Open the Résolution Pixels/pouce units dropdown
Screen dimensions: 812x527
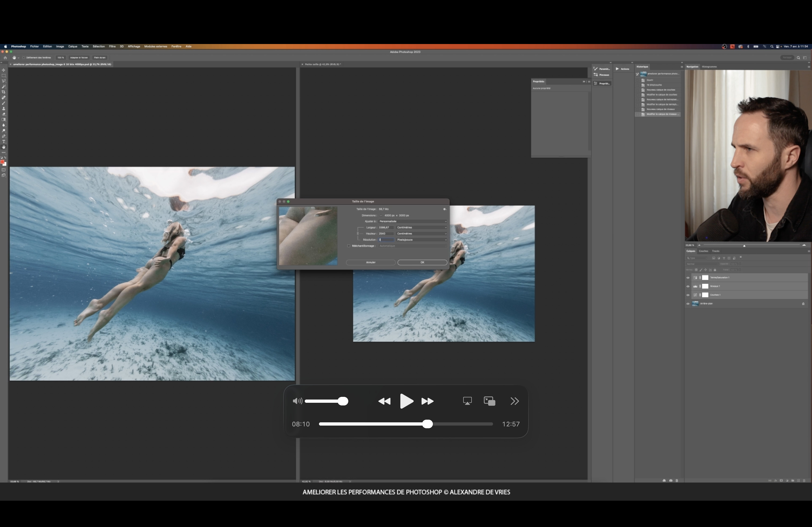pyautogui.click(x=421, y=240)
